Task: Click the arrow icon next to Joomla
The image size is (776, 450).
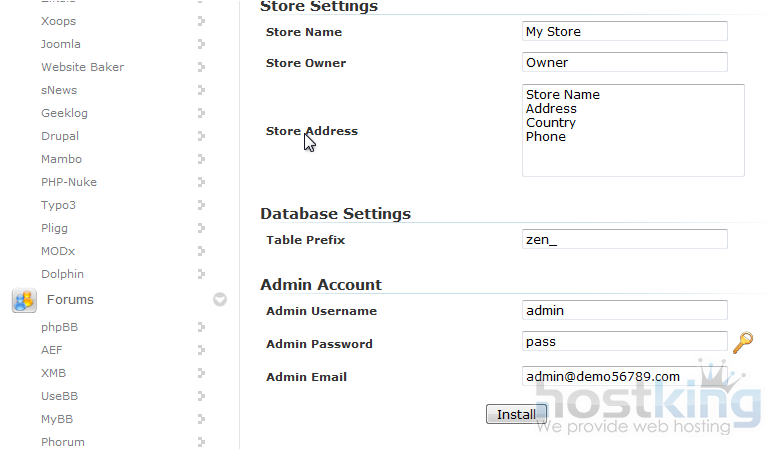Action: point(202,44)
